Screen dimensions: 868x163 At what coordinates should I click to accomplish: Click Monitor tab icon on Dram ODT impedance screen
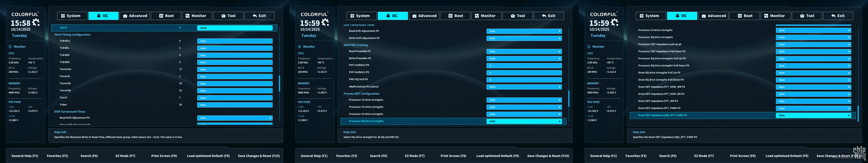pyautogui.click(x=766, y=16)
